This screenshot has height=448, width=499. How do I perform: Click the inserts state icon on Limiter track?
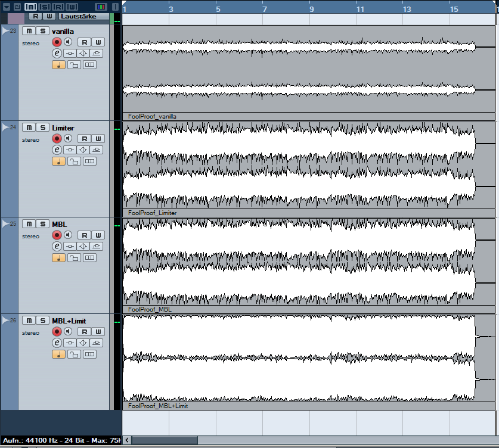point(70,150)
